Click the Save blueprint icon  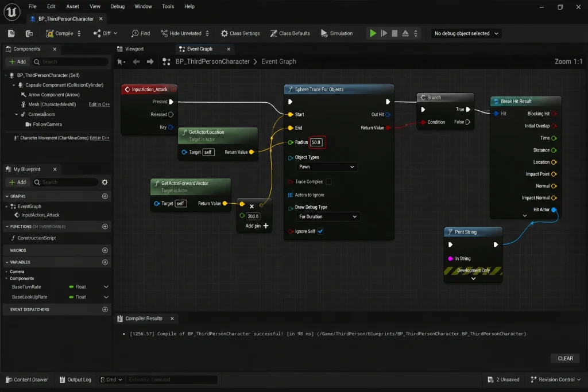[11, 33]
